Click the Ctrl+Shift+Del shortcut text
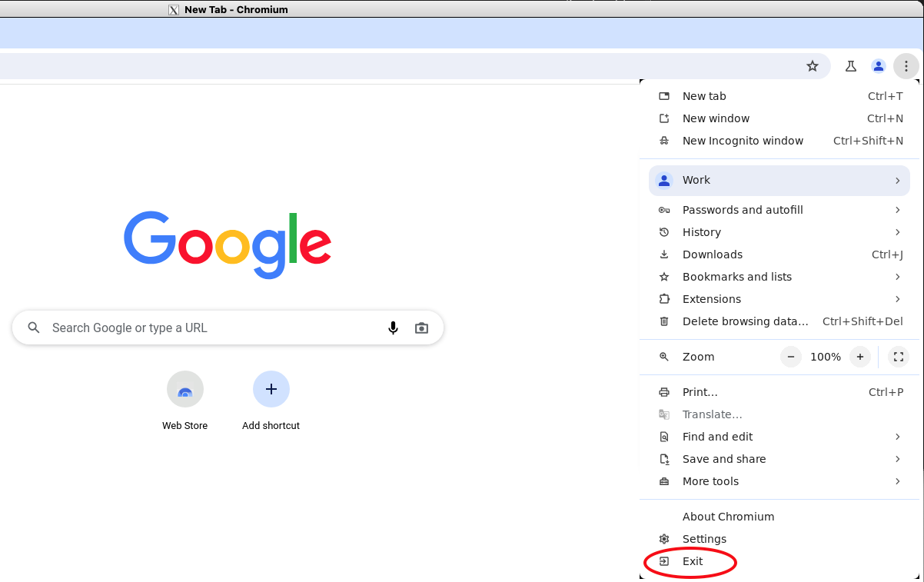This screenshot has height=582, width=924. 863,321
